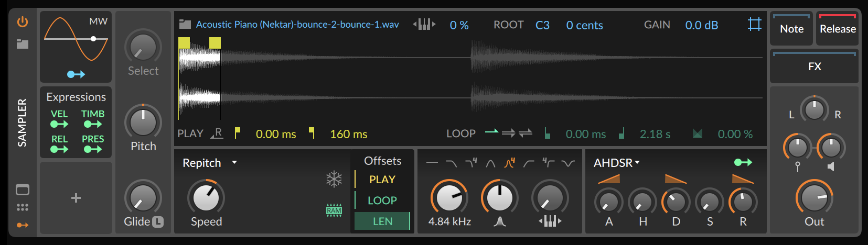This screenshot has height=245, width=868.
Task: Click the play start 0.00 ms value
Action: 276,134
